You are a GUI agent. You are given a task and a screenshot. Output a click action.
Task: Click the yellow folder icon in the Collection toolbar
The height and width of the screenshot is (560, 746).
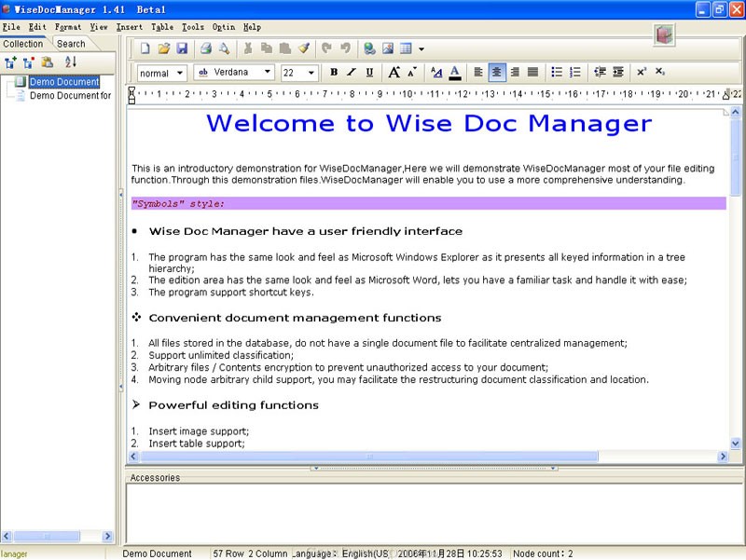pyautogui.click(x=48, y=62)
